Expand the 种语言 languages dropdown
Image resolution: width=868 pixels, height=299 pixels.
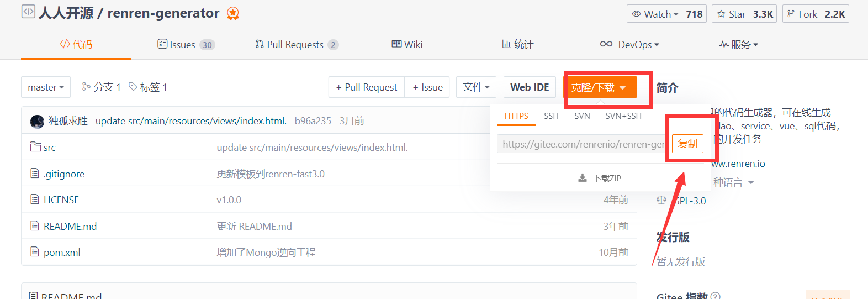(733, 182)
